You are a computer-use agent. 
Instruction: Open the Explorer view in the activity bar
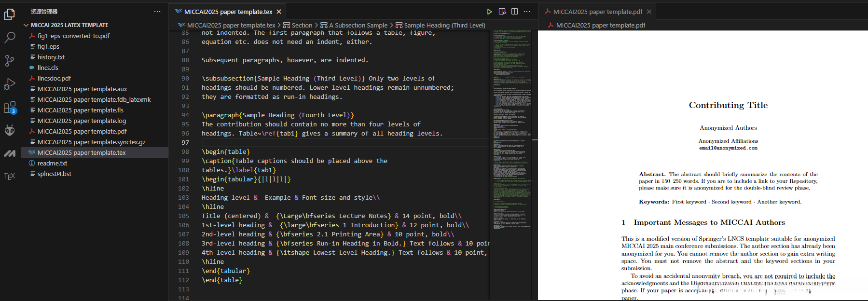[x=10, y=15]
